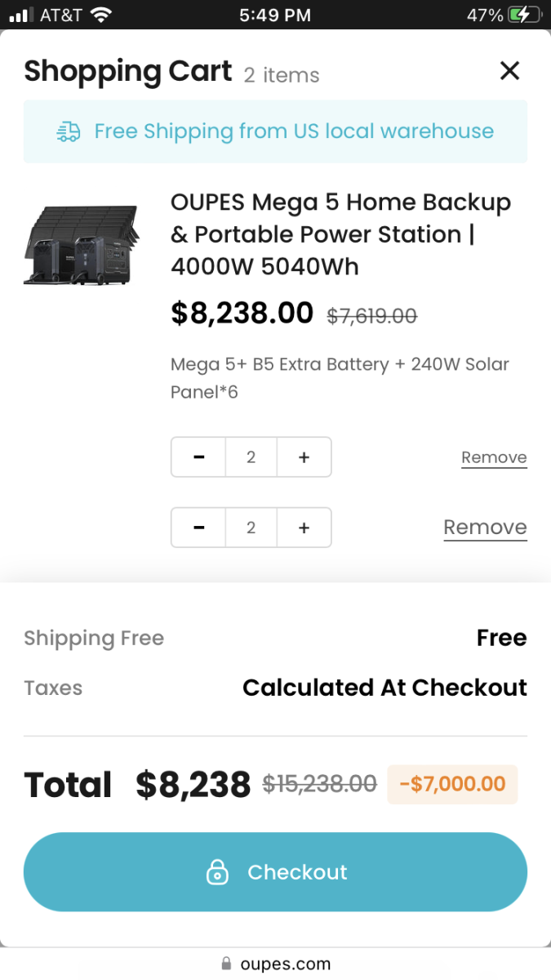Increase quantity with first row's plus button
551x980 pixels.
pyautogui.click(x=304, y=457)
